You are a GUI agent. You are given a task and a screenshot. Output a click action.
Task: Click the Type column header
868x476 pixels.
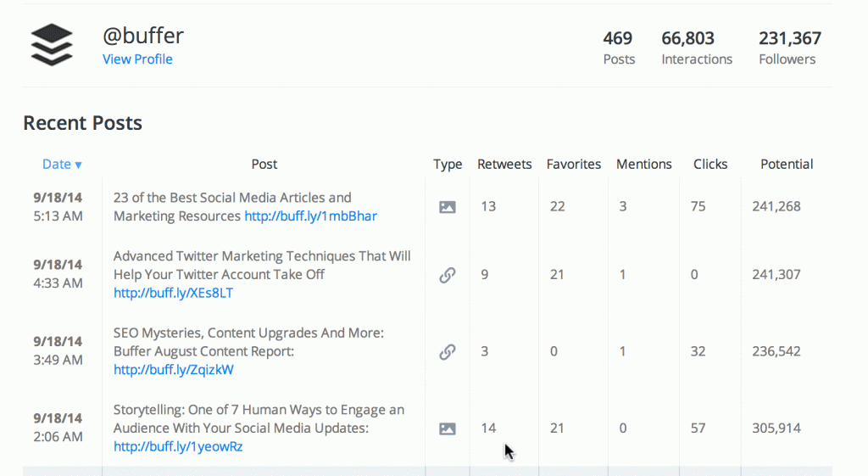coord(448,165)
